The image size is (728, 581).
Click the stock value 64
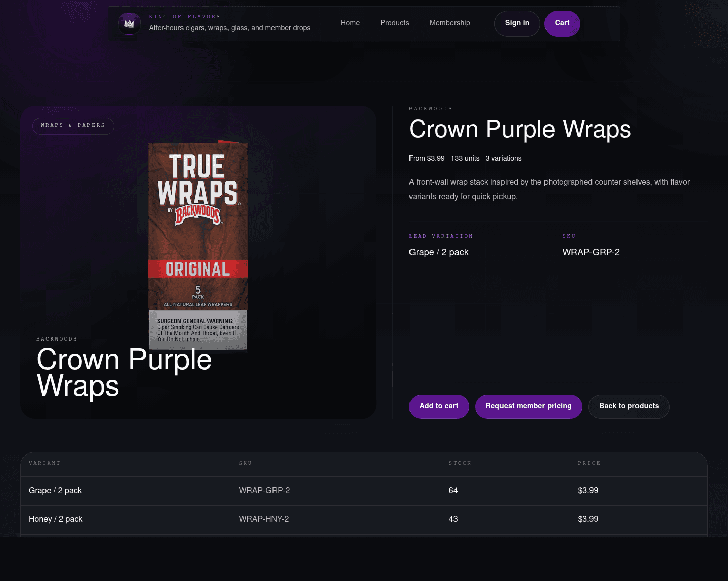point(453,491)
